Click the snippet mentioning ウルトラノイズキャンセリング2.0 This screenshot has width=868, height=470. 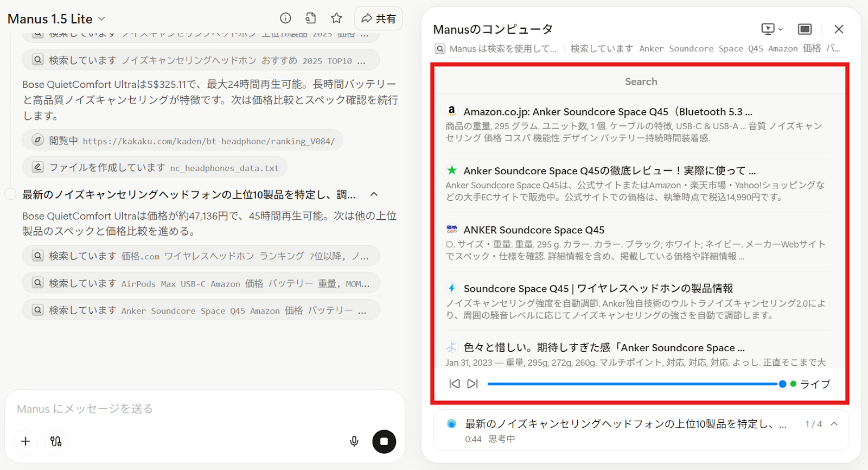tap(636, 309)
